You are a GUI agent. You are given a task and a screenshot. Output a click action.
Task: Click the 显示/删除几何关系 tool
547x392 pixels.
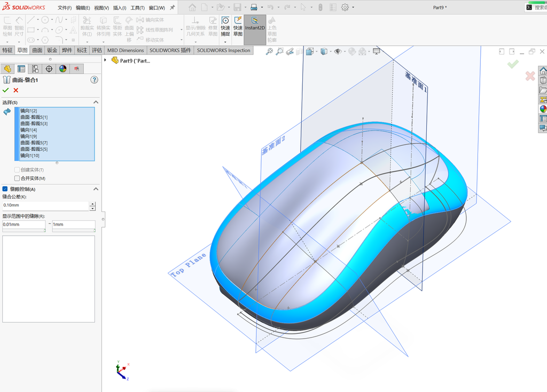coord(196,27)
